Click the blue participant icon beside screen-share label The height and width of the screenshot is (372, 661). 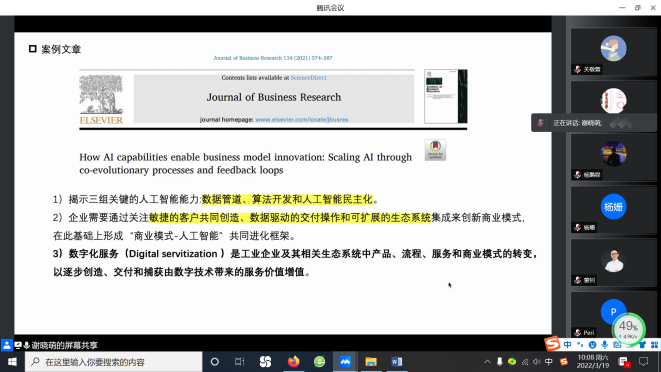[x=7, y=345]
